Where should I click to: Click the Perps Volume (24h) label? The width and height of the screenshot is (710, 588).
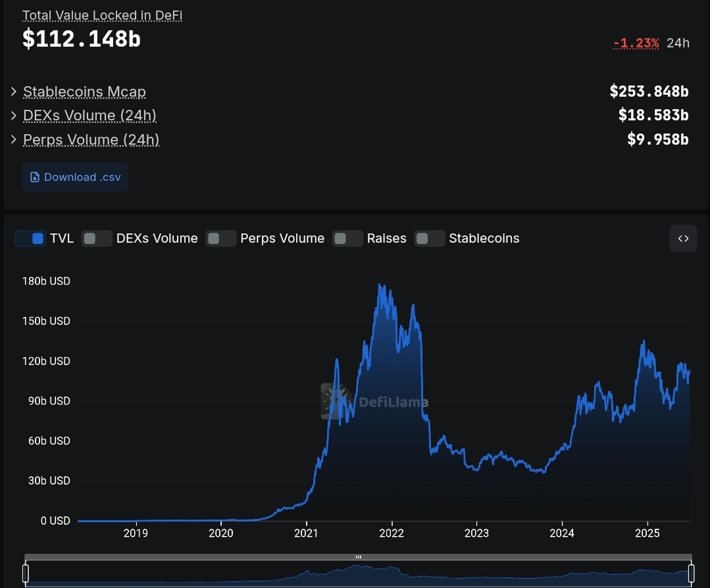(91, 140)
